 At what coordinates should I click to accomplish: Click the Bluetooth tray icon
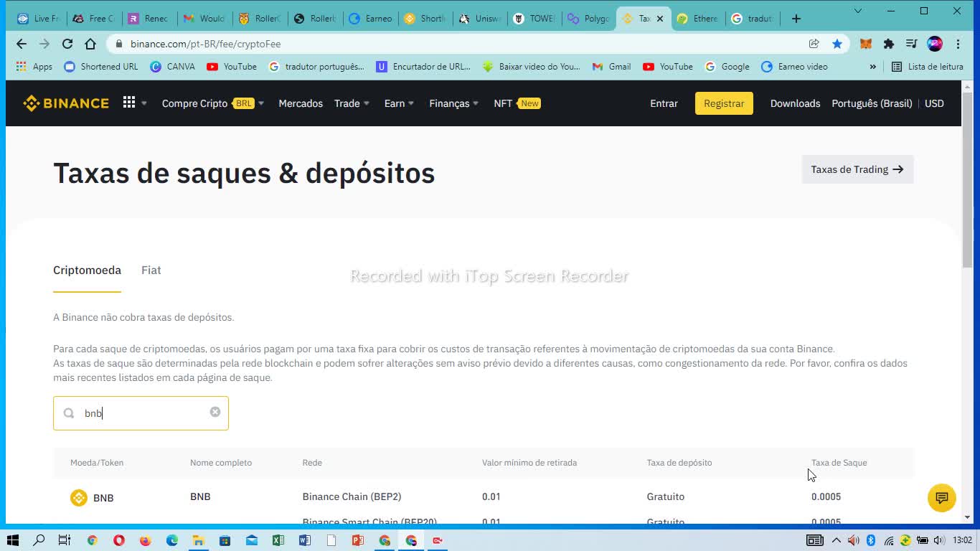(871, 540)
